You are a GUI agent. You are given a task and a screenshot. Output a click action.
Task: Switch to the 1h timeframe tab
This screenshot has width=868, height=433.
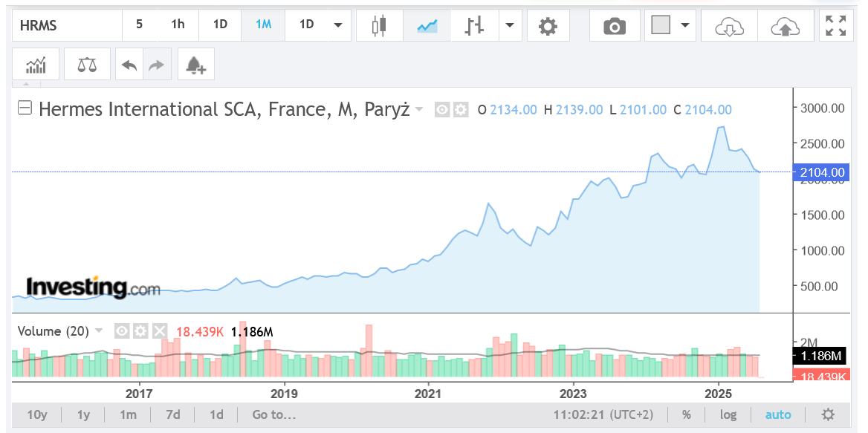click(x=178, y=25)
